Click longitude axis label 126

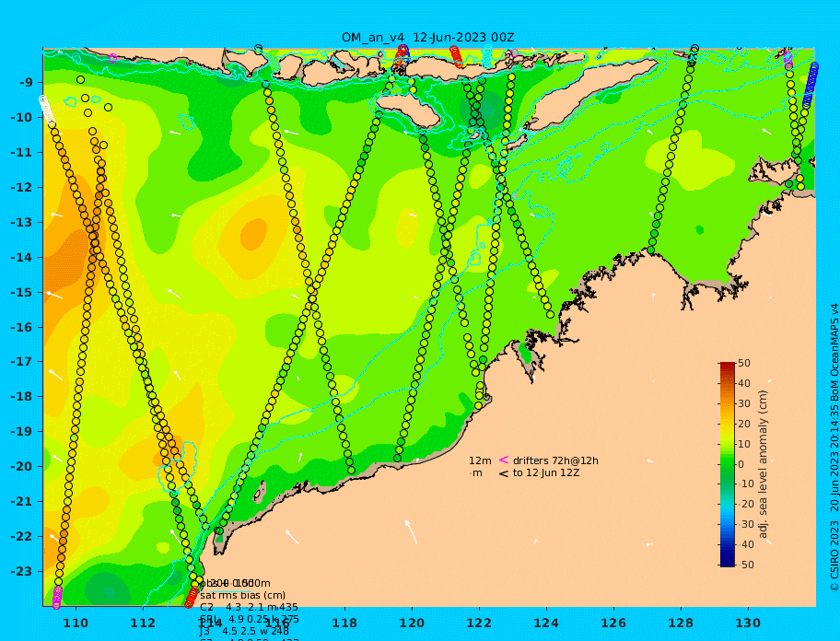pyautogui.click(x=613, y=624)
